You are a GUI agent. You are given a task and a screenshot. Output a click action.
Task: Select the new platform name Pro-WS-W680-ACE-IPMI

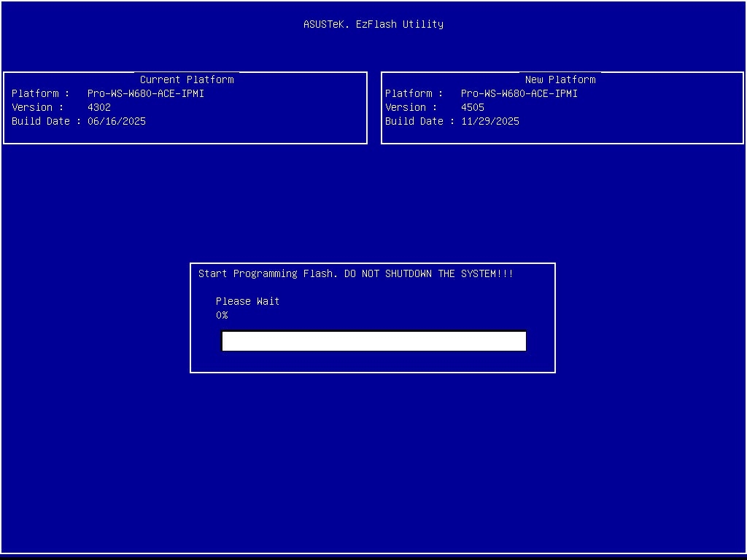(519, 93)
